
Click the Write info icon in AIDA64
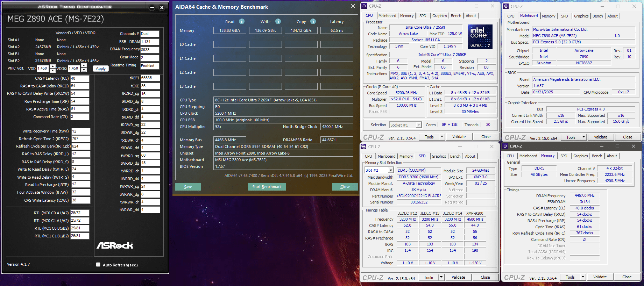(x=278, y=21)
